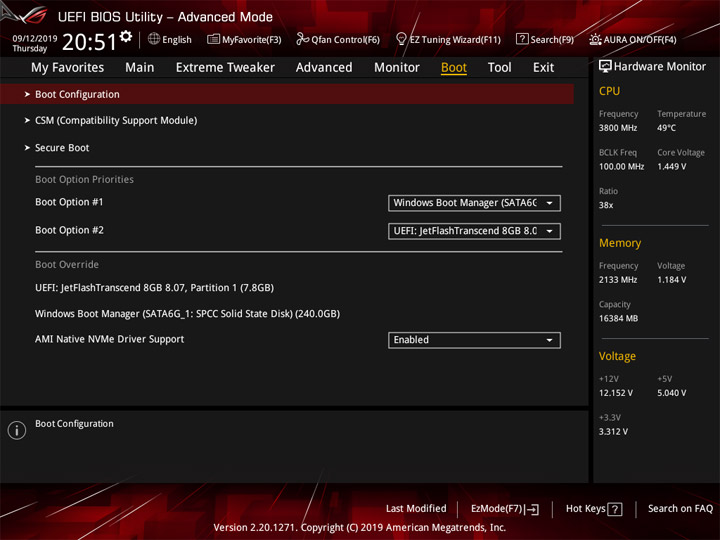Switch to Monitor tab
Screen dimensions: 720x540
coord(397,68)
